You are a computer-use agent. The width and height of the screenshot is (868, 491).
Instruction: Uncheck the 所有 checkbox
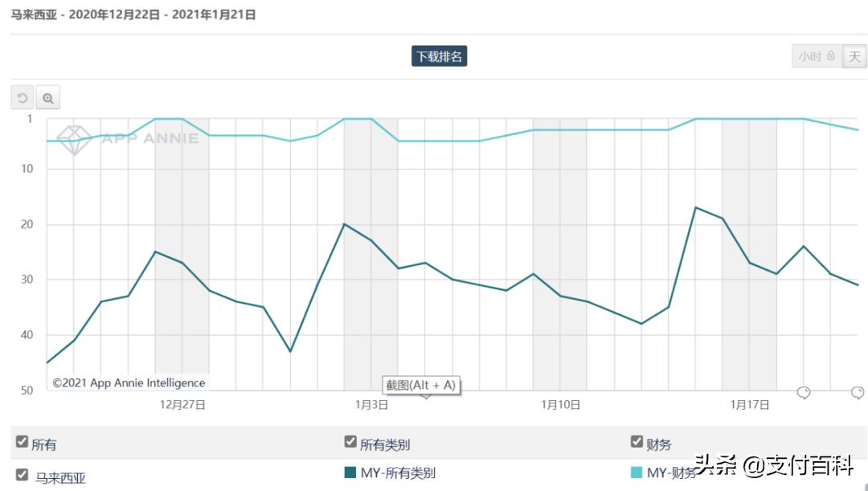pos(23,441)
